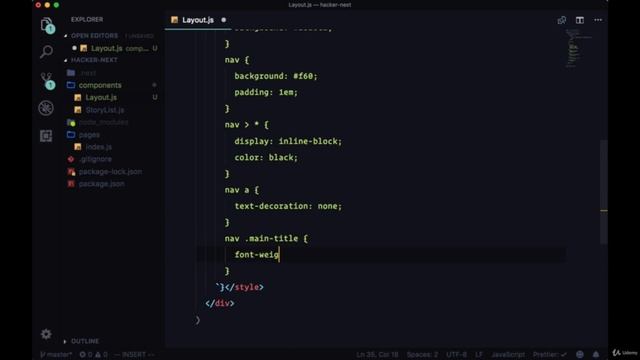The height and width of the screenshot is (360, 640).
Task: Open package-lock.json in the explorer
Action: (x=110, y=172)
